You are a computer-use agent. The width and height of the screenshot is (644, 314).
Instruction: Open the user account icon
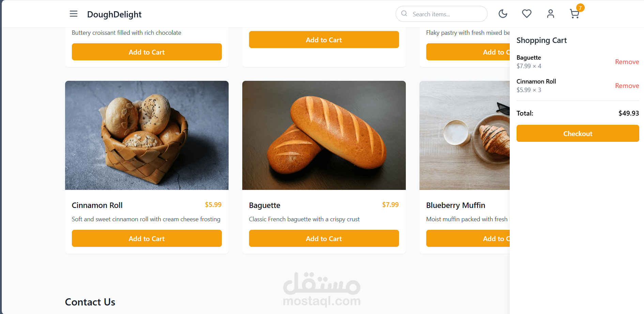coord(550,14)
